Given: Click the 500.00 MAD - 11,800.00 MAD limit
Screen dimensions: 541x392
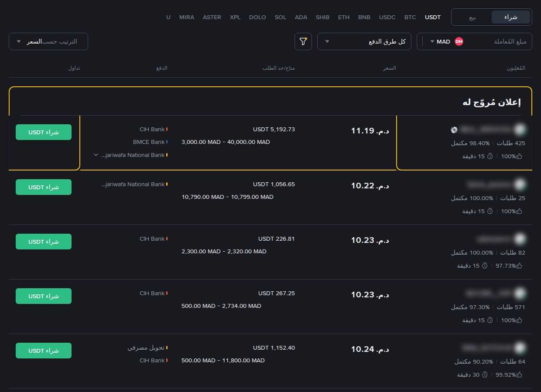Looking at the screenshot, I should (x=223, y=361).
